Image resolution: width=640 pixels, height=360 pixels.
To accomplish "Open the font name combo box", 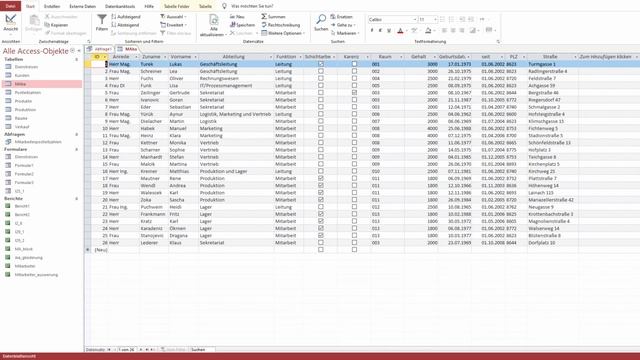I will pyautogui.click(x=392, y=20).
